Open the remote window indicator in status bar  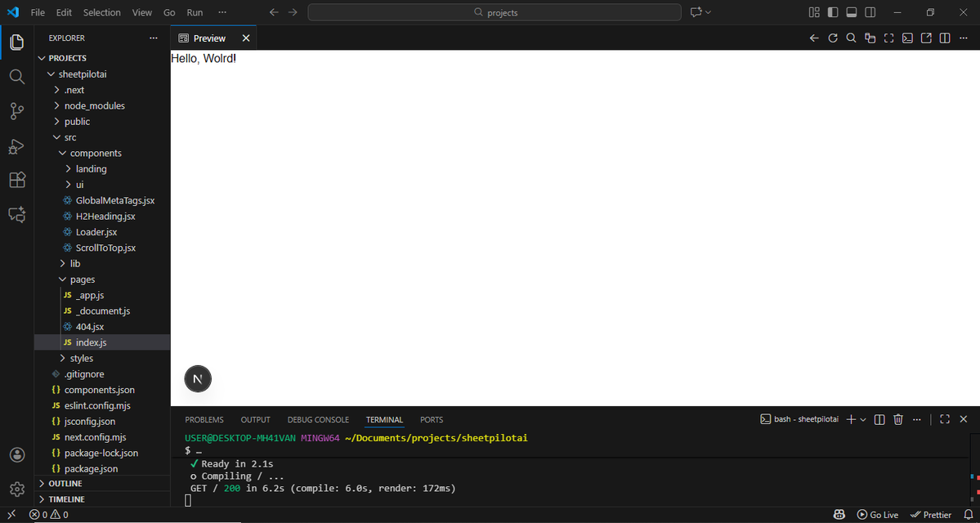pos(11,515)
